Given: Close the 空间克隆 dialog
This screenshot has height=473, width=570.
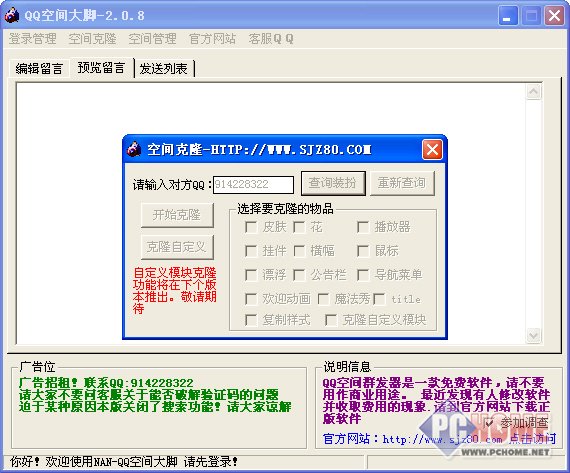Looking at the screenshot, I should (x=432, y=149).
